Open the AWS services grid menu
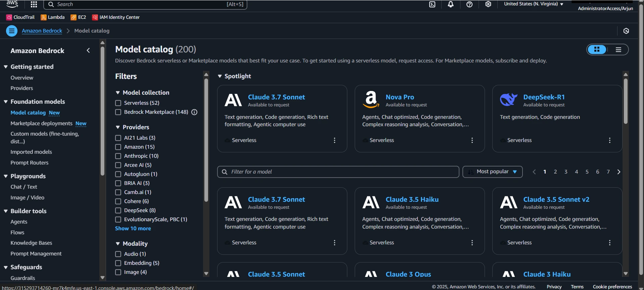Image resolution: width=644 pixels, height=290 pixels. pyautogui.click(x=34, y=4)
